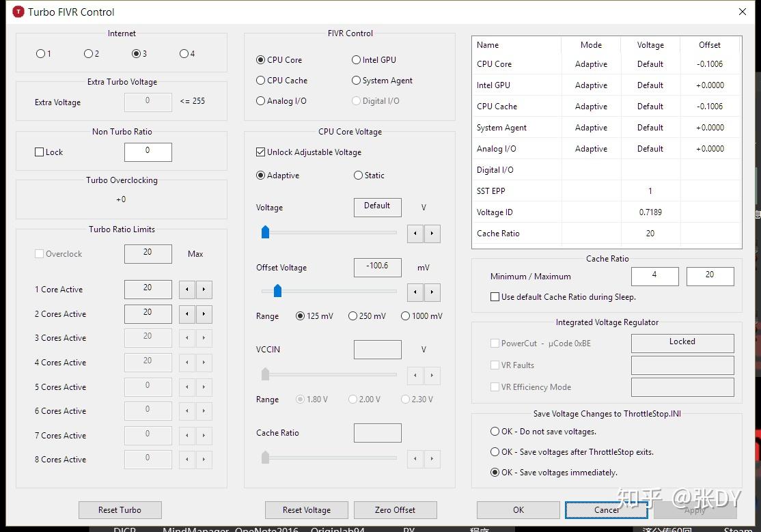This screenshot has width=761, height=532.
Task: Select CPU Cache in FIVR Control
Action: [x=261, y=81]
